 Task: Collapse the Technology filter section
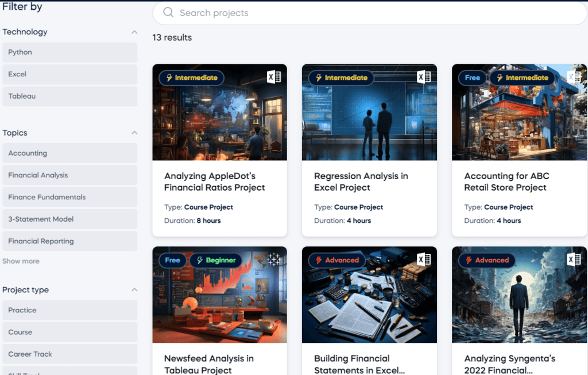pyautogui.click(x=134, y=32)
